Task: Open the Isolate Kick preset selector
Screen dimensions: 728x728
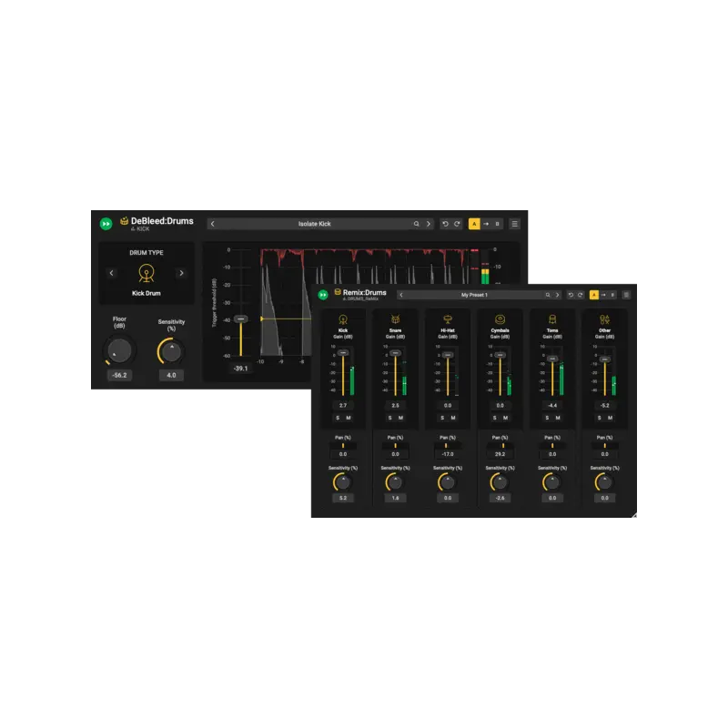Action: [x=314, y=224]
